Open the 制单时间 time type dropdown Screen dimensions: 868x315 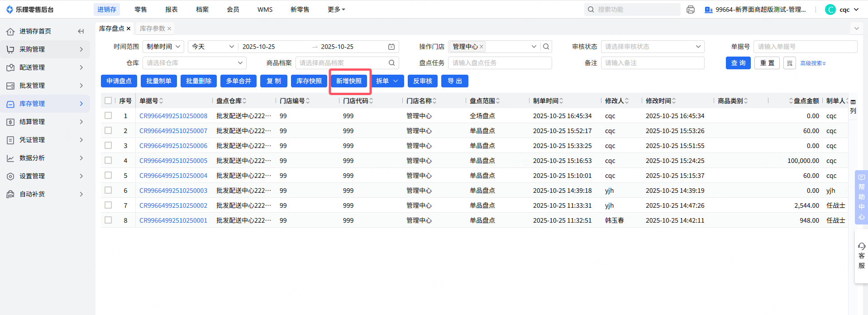163,47
